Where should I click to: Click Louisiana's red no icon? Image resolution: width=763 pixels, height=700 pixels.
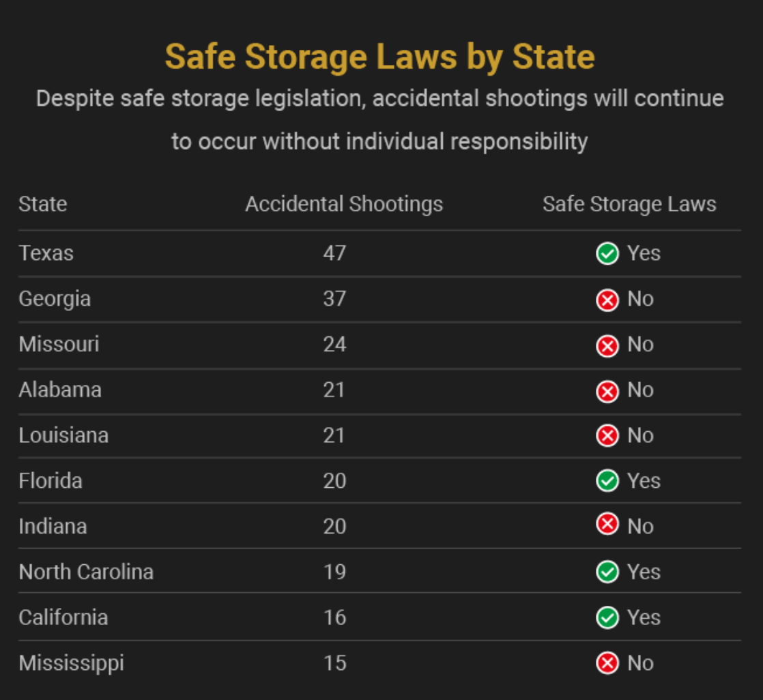(x=607, y=436)
